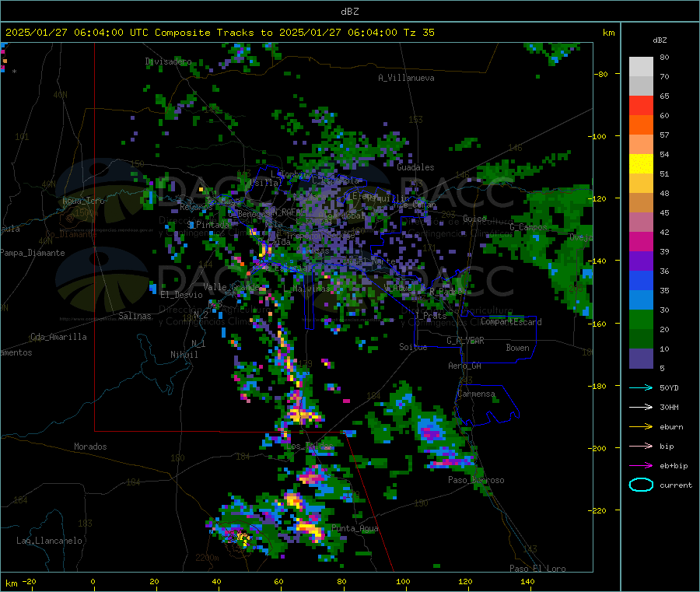Pick the slate purple swatch between 10 and 5

[641, 359]
